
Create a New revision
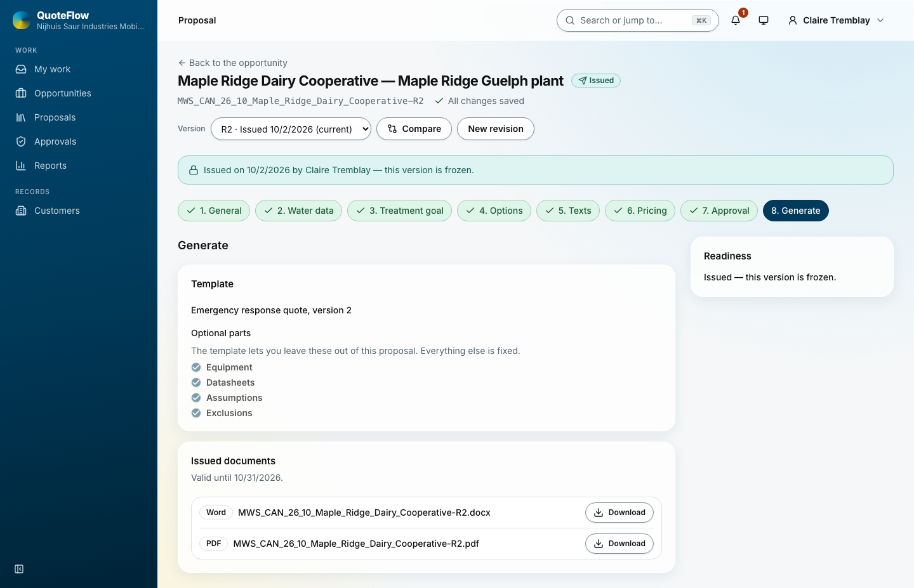(x=496, y=129)
